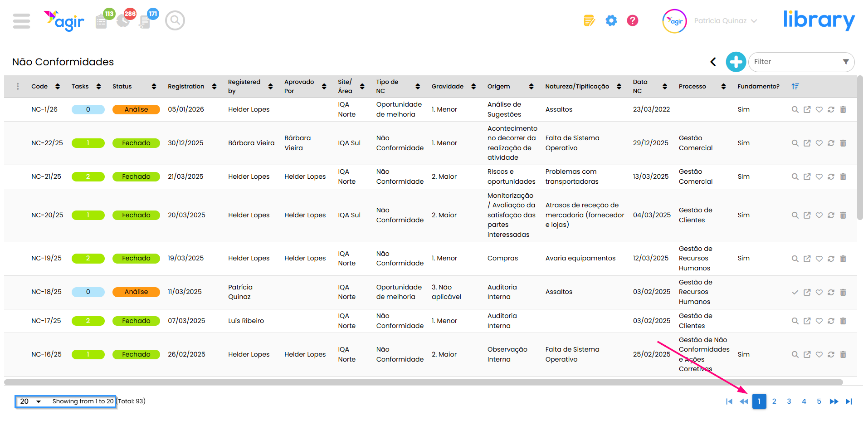The height and width of the screenshot is (426, 868).
Task: Jump to the first page
Action: click(x=729, y=402)
